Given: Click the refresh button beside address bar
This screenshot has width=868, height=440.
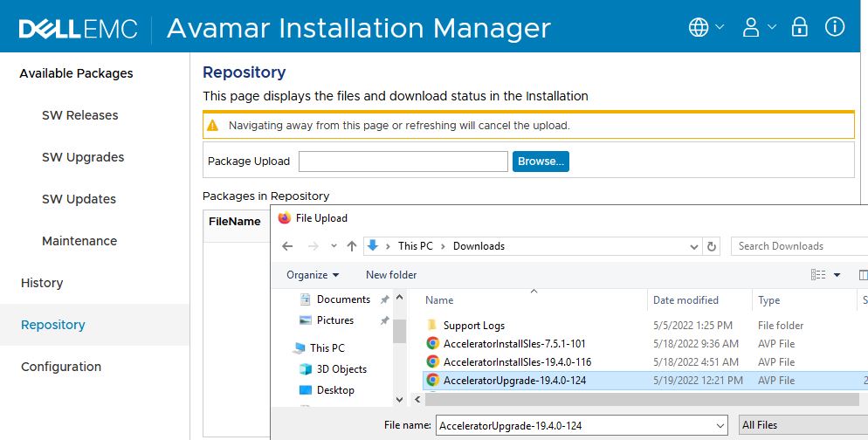Looking at the screenshot, I should (x=712, y=246).
